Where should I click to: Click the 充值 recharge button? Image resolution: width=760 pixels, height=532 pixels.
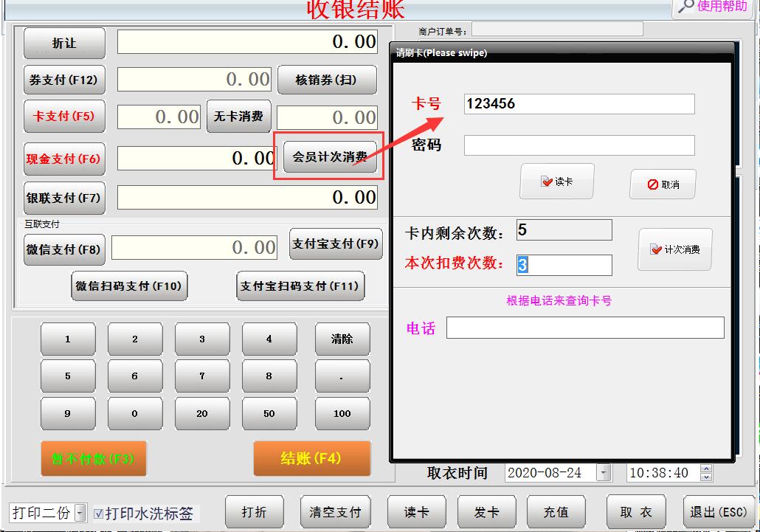point(556,512)
